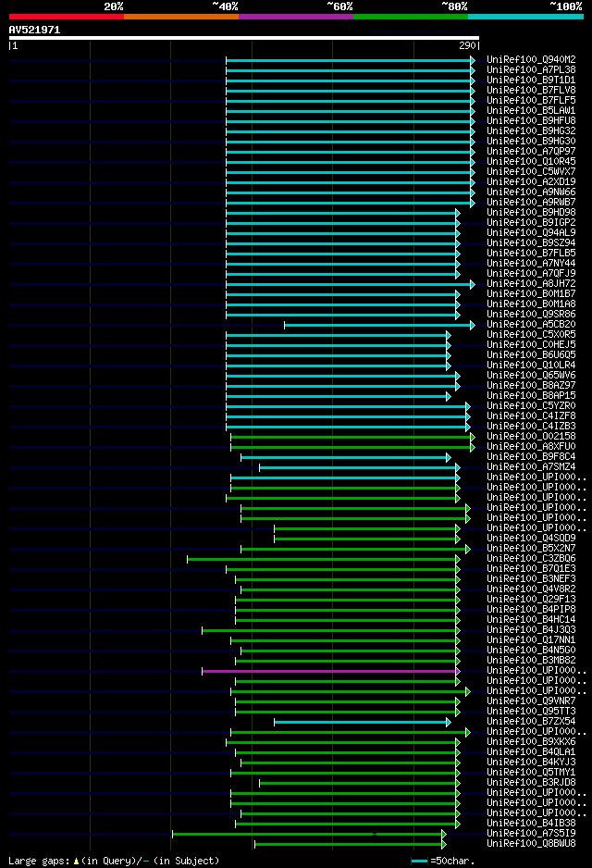Screen dimensions: 592x868
Task: Open the UniRef100_Q8BWU8 hit
Action: [531, 844]
